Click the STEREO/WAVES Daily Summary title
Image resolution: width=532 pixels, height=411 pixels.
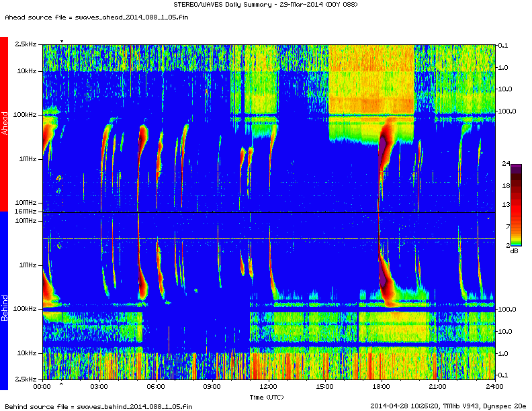[265, 5]
